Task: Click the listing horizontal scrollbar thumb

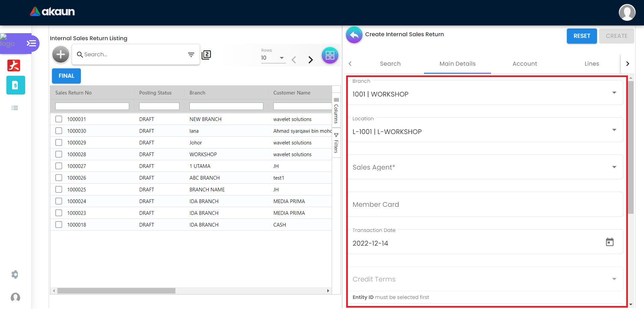Action: 116,291
